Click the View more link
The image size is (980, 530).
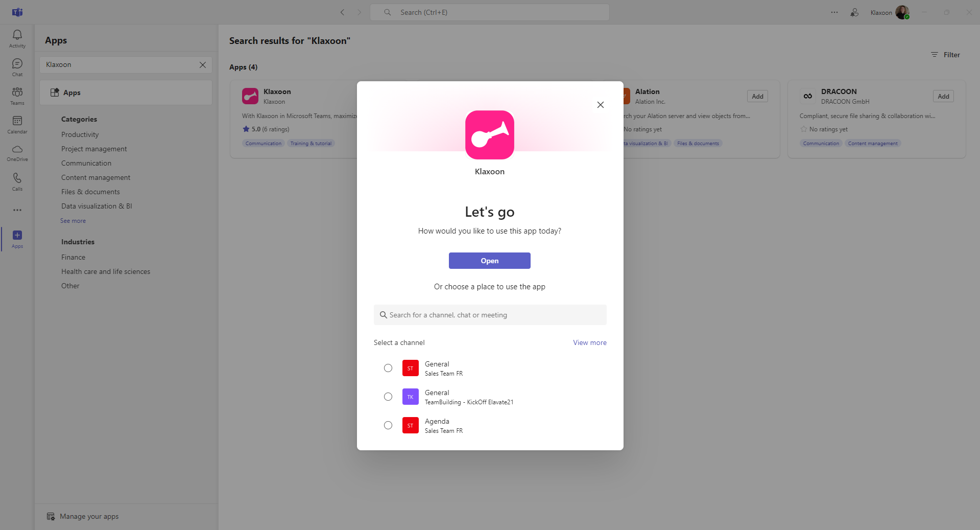[x=589, y=343]
